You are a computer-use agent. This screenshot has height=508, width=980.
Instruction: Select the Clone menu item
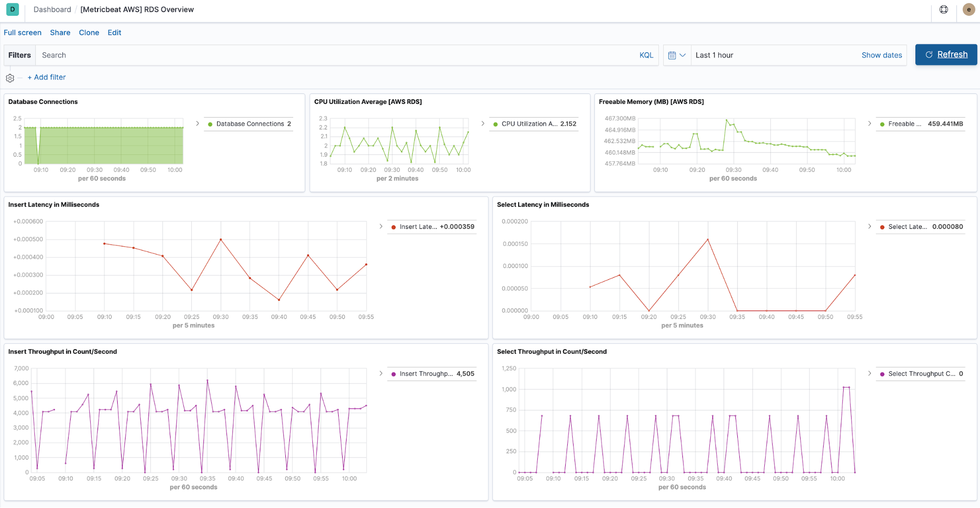pyautogui.click(x=89, y=33)
